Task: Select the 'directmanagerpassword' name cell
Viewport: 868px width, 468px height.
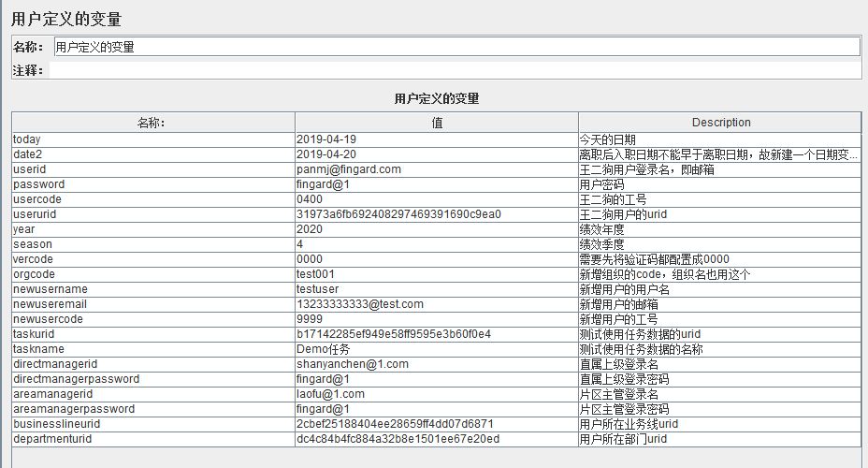Action: point(153,379)
